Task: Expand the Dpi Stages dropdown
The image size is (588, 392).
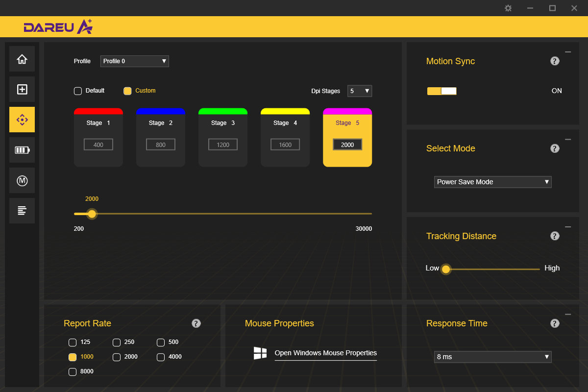Action: [x=360, y=91]
